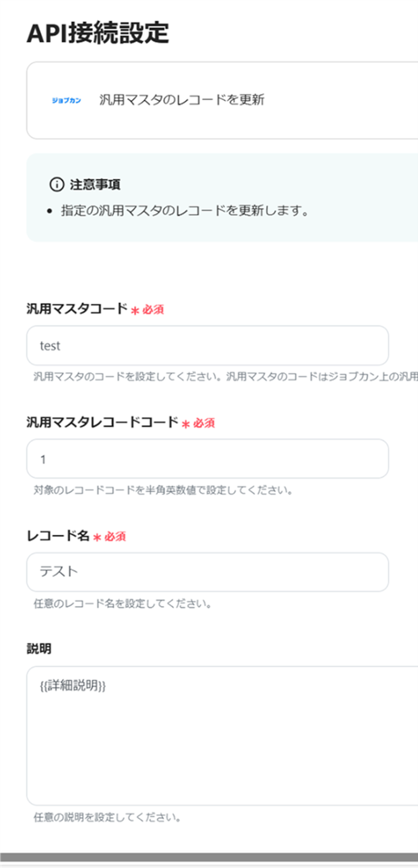Click the 汎用マスタレコードコード input field
This screenshot has height=868, width=418.
coord(207,459)
